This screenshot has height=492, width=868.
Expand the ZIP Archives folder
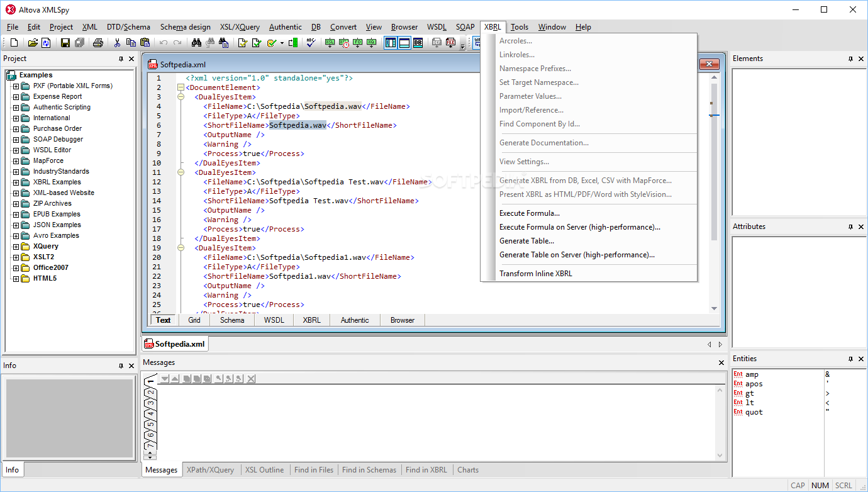pyautogui.click(x=16, y=203)
